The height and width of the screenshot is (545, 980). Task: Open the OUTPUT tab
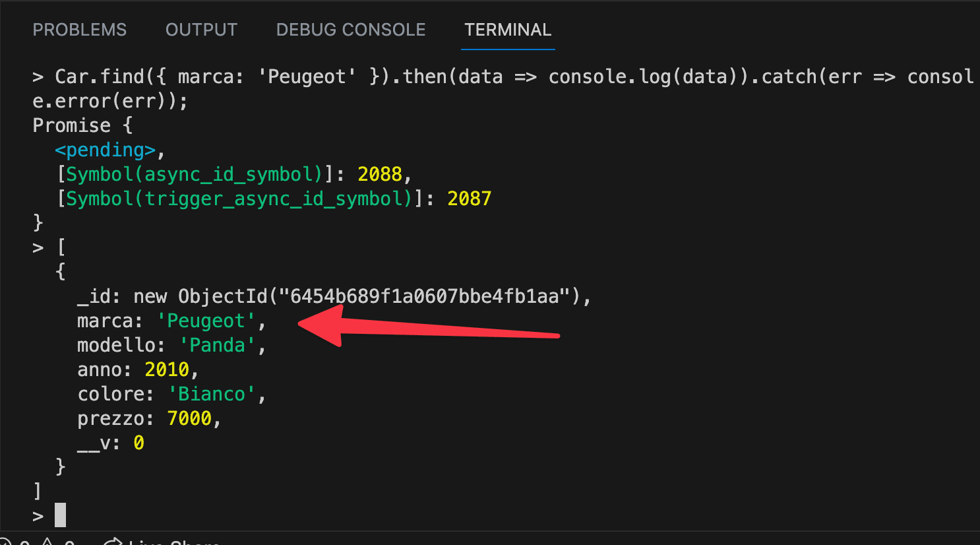201,30
